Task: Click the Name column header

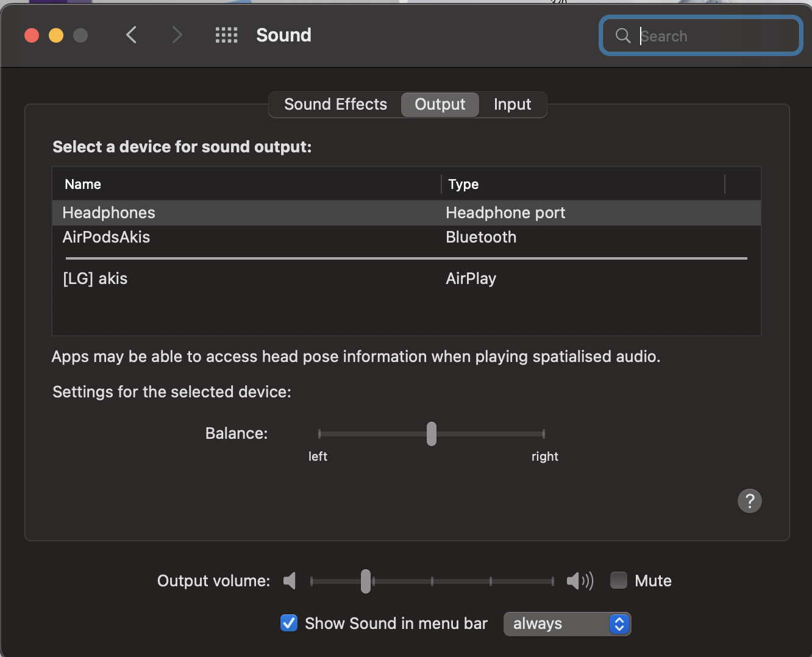Action: (x=83, y=183)
